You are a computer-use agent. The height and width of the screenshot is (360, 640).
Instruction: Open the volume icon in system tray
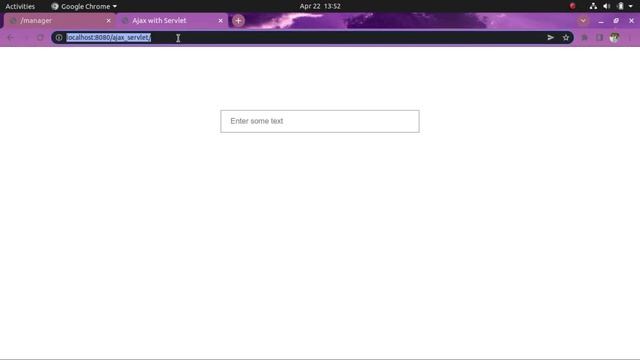(607, 6)
